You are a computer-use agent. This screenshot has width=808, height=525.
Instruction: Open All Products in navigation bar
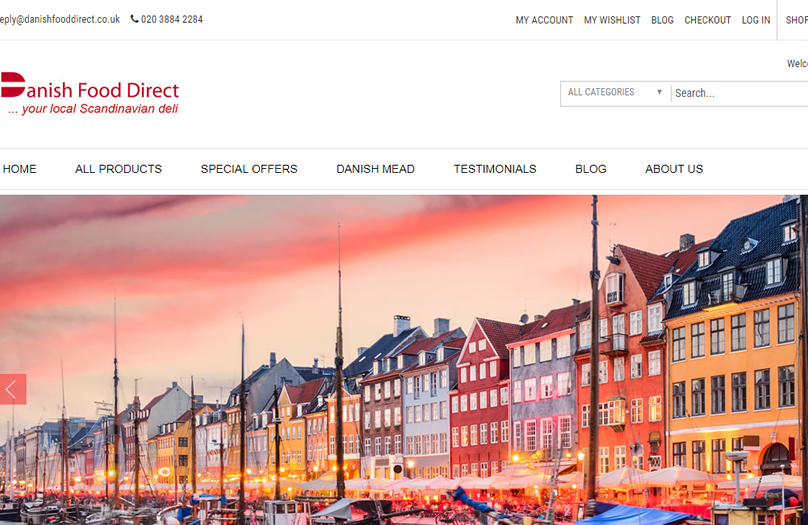[x=118, y=169]
